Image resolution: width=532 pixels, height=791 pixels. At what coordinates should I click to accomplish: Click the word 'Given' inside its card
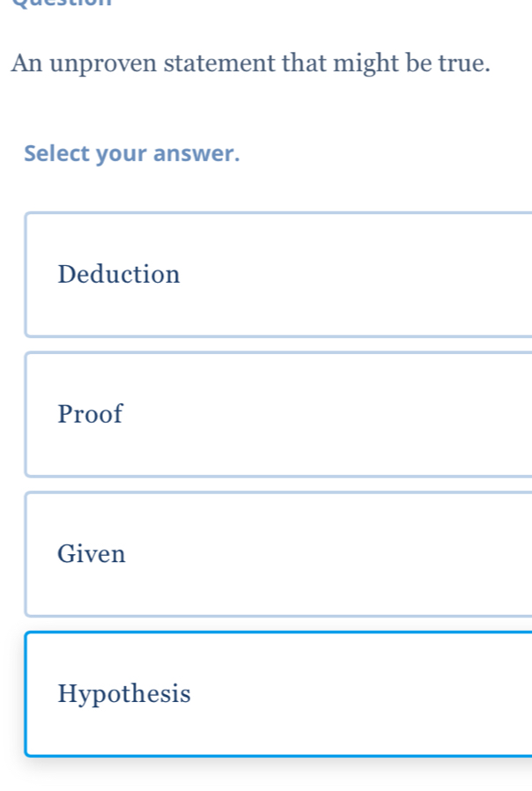(91, 554)
